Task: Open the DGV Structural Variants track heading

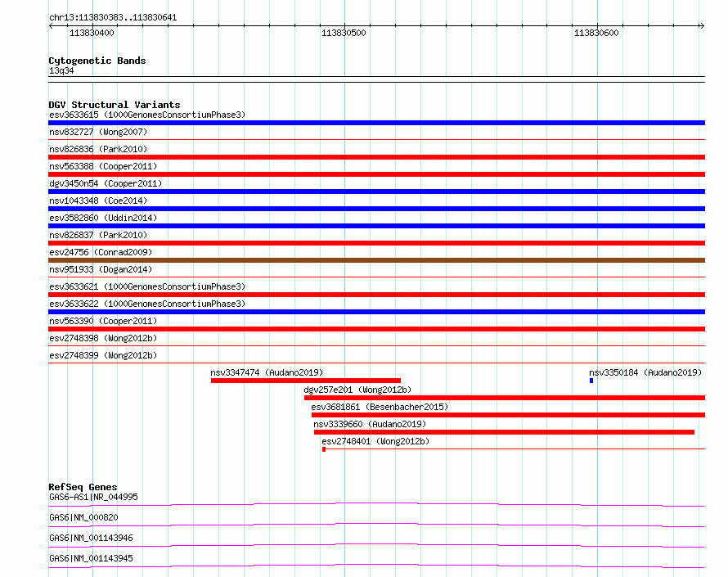Action: tap(115, 105)
